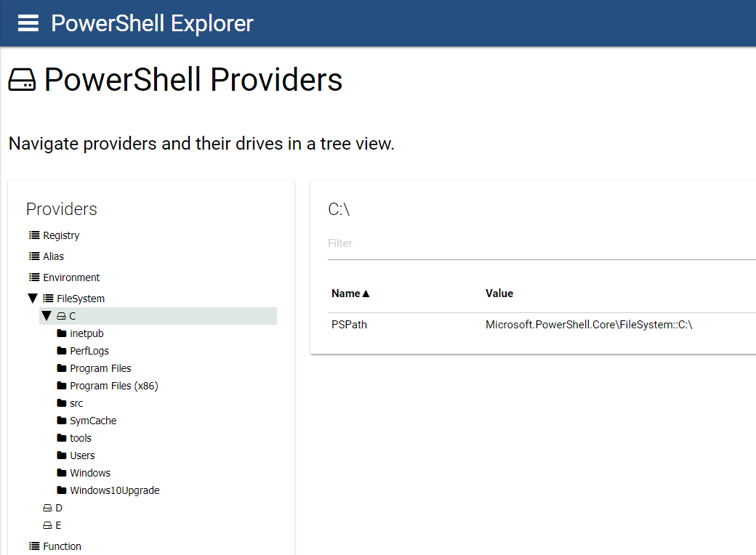Image resolution: width=756 pixels, height=555 pixels.
Task: Select the Alias provider
Action: point(54,256)
